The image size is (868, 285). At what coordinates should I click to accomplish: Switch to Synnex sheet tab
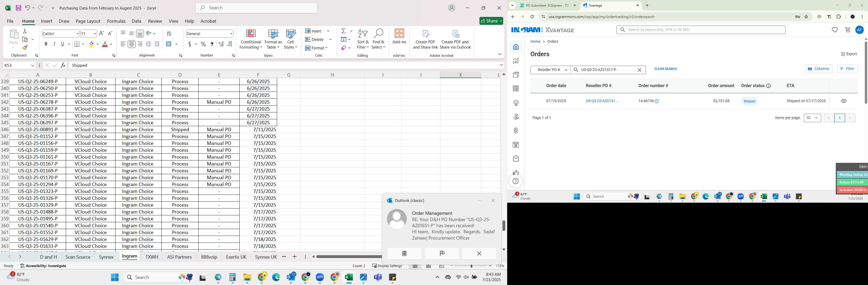point(106,257)
